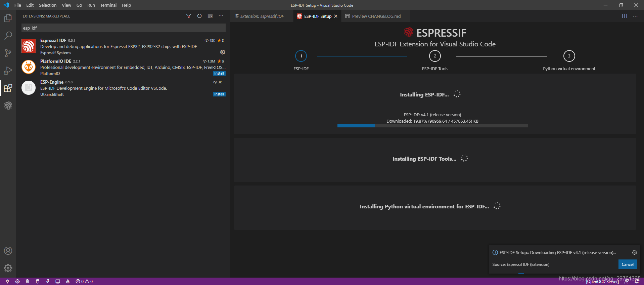The height and width of the screenshot is (285, 644).
Task: Open the Help menu
Action: (127, 5)
